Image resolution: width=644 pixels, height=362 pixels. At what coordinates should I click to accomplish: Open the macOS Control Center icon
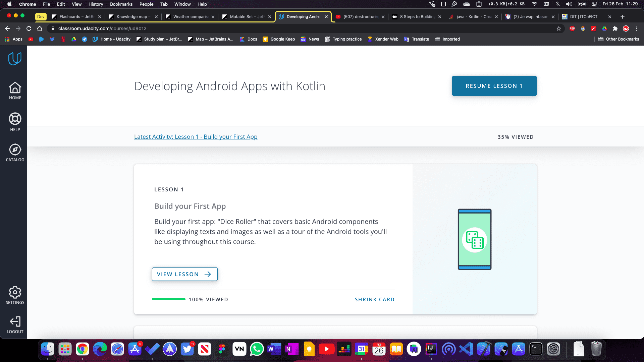[x=595, y=4]
